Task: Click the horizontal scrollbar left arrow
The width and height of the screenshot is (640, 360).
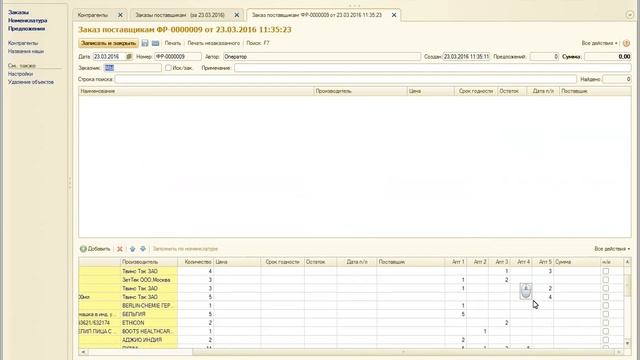Action: point(83,351)
